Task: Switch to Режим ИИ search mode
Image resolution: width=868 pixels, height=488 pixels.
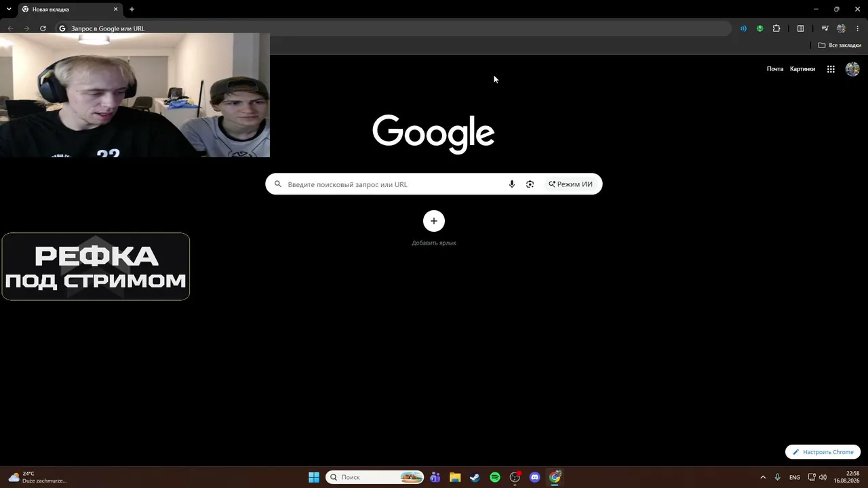Action: click(x=570, y=184)
